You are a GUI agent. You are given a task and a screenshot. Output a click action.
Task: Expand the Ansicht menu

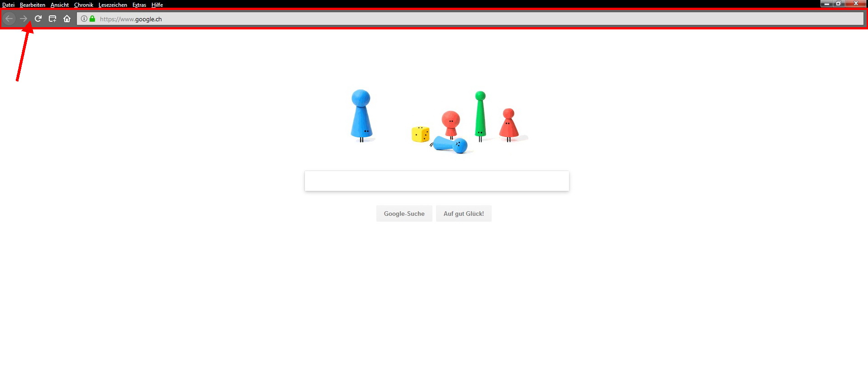tap(60, 5)
